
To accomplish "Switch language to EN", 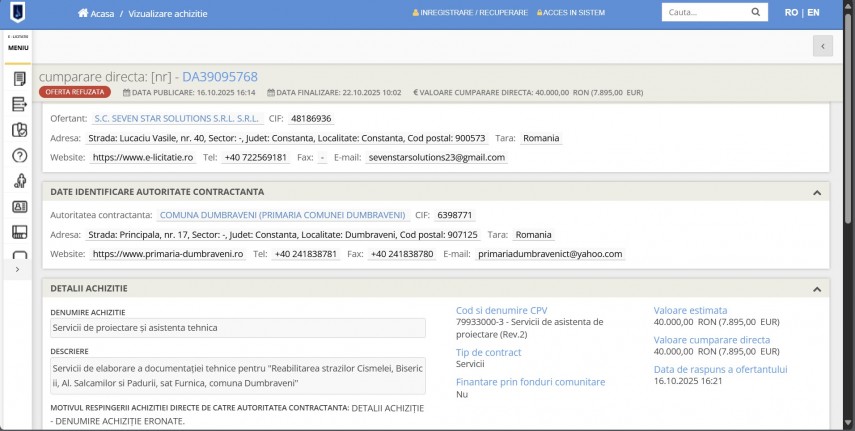I will click(x=813, y=13).
